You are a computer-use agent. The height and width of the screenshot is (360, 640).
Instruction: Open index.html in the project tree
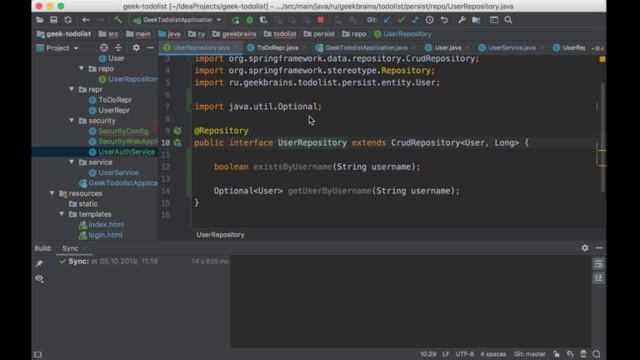point(106,224)
